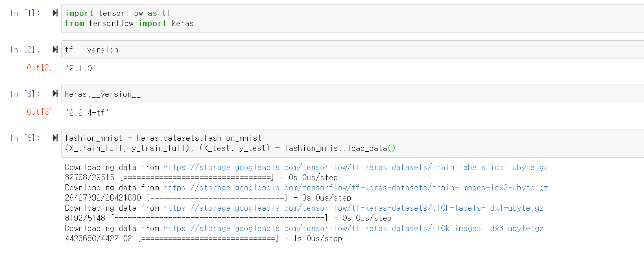
Task: Run cell In [2] with its run icon
Action: [55, 50]
